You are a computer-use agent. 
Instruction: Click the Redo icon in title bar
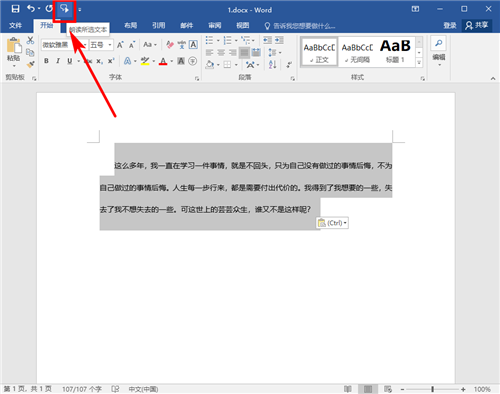tap(49, 9)
